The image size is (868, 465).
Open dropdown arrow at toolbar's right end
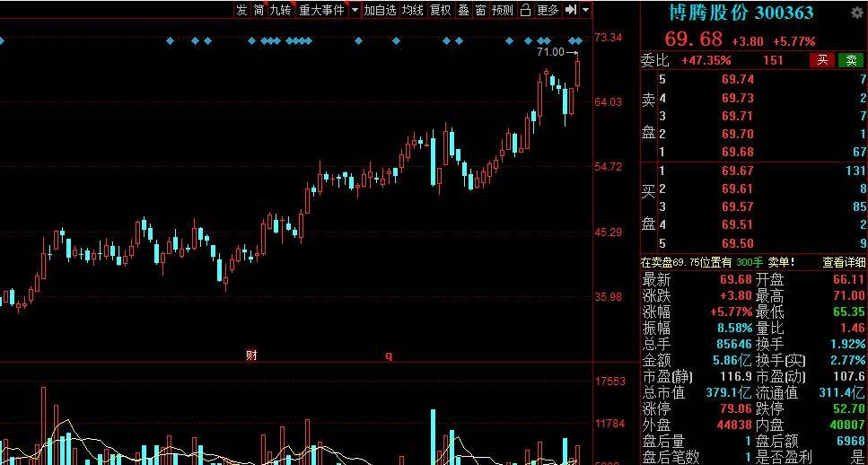click(x=586, y=10)
